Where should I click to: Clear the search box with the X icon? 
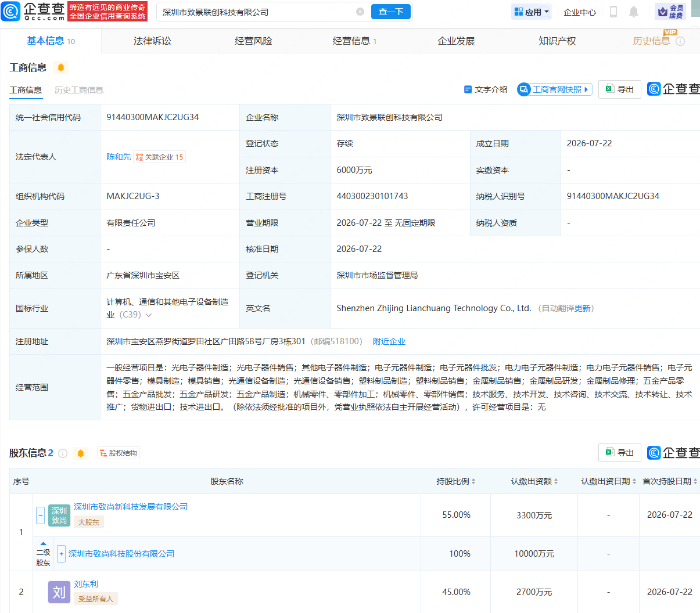360,12
